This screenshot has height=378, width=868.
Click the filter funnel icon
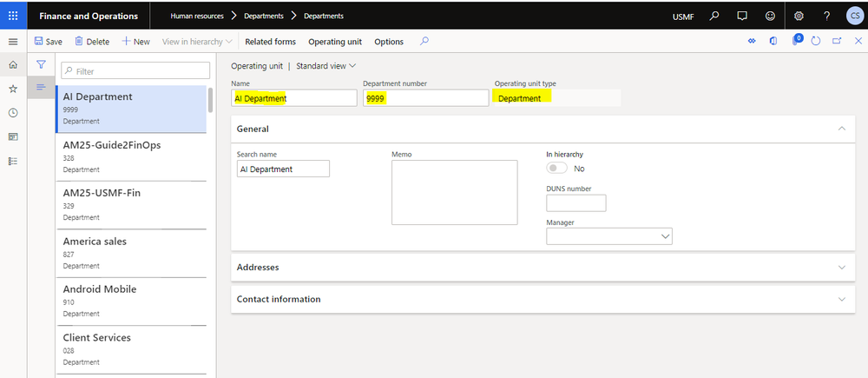point(40,64)
